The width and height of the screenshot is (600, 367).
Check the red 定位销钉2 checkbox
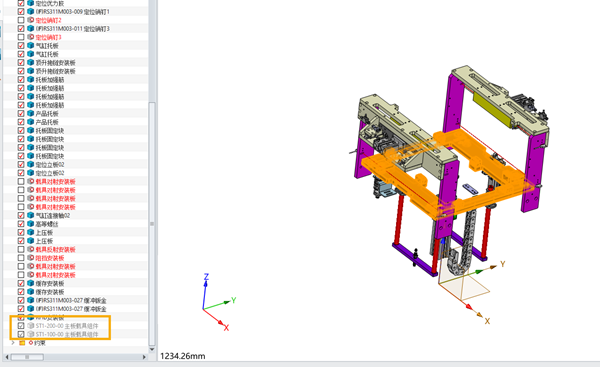click(x=21, y=20)
